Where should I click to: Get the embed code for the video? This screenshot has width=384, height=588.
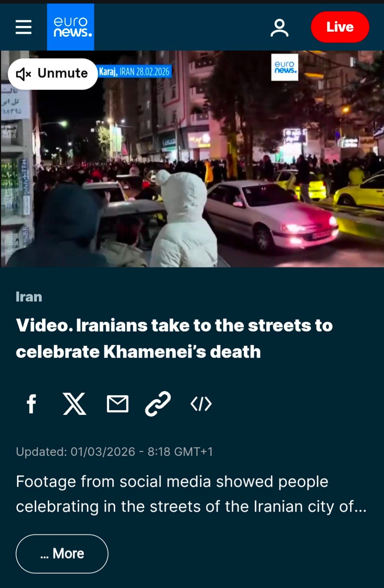[201, 404]
